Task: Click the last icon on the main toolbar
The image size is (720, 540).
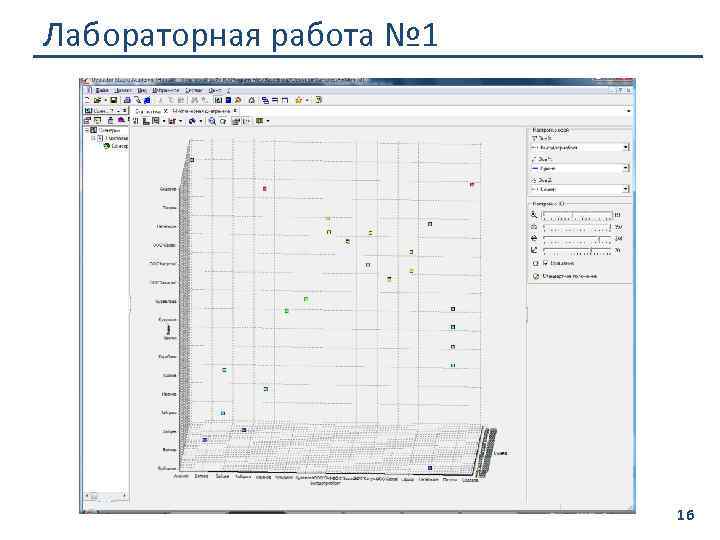Action: (318, 100)
